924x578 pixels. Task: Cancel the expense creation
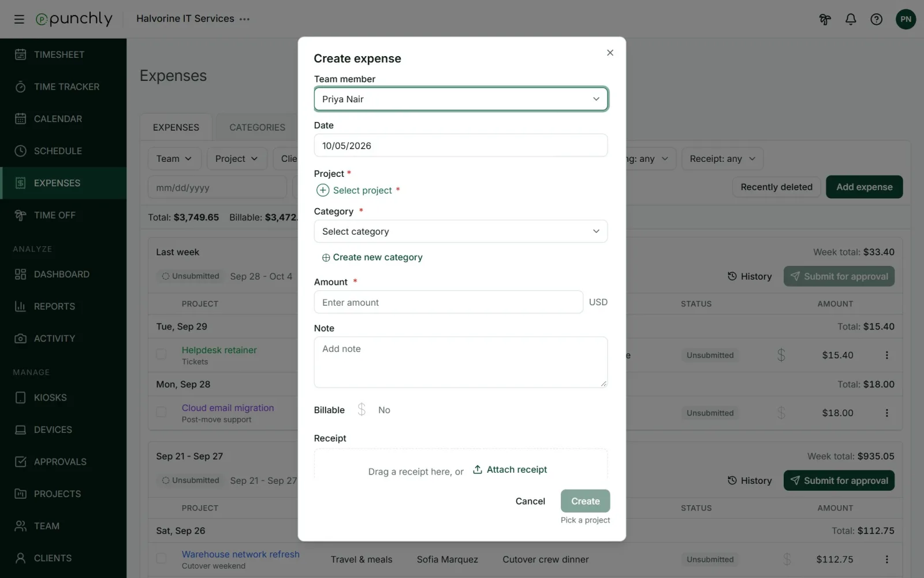pos(530,501)
